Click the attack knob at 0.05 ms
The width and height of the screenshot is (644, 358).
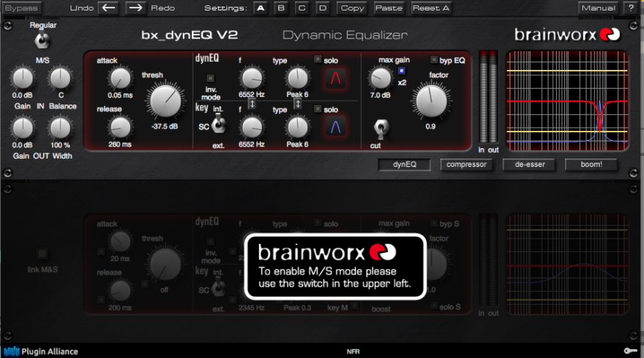click(x=120, y=78)
